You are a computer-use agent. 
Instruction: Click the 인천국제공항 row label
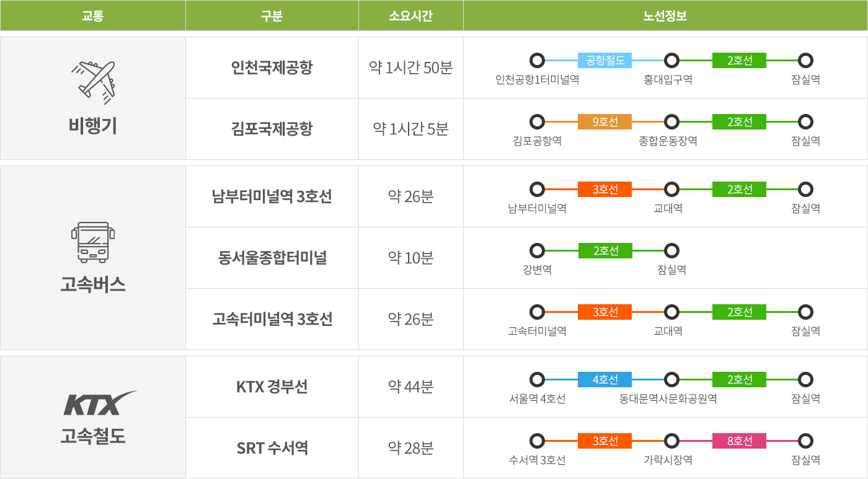click(272, 68)
